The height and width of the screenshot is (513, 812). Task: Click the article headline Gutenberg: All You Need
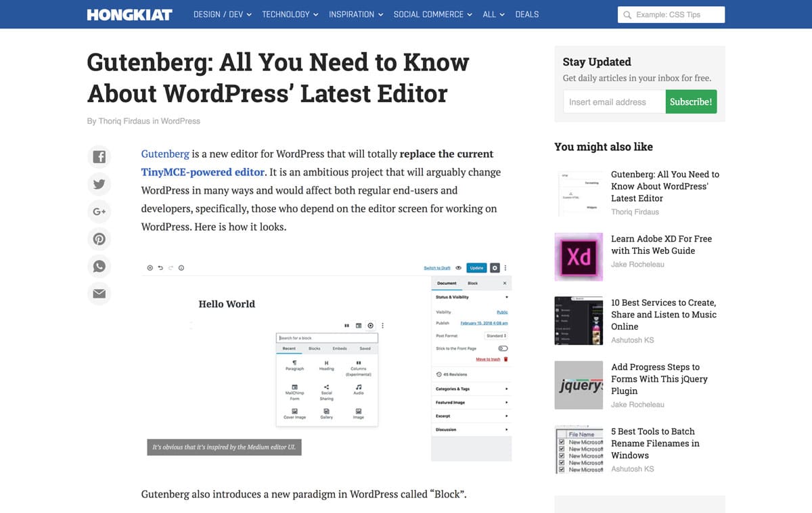[x=278, y=77]
